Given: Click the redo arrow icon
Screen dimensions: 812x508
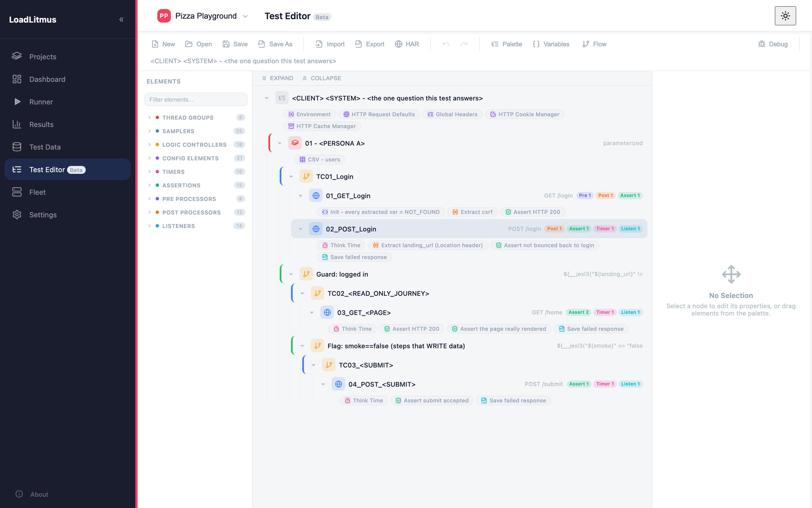Looking at the screenshot, I should (x=464, y=44).
